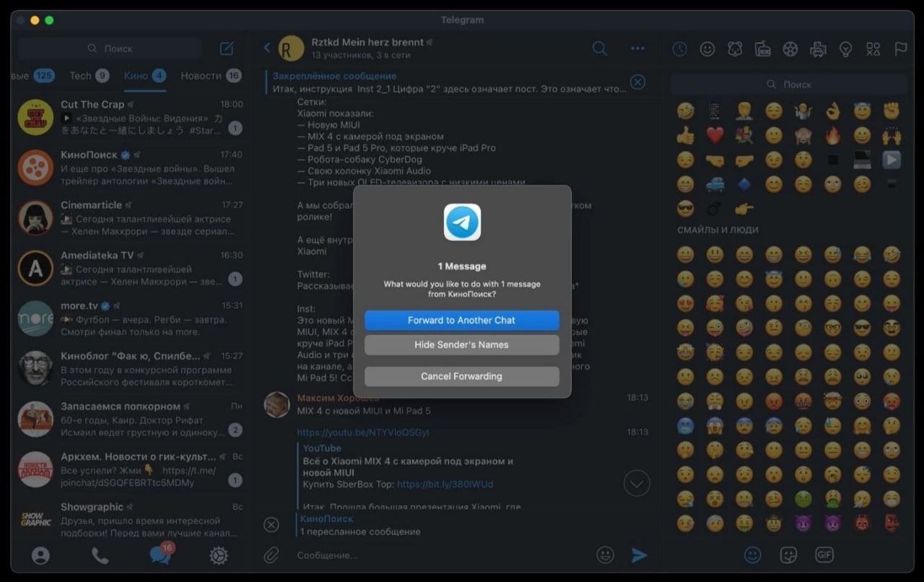Click the Сообщение message input field
The image size is (924, 582).
pyautogui.click(x=440, y=555)
